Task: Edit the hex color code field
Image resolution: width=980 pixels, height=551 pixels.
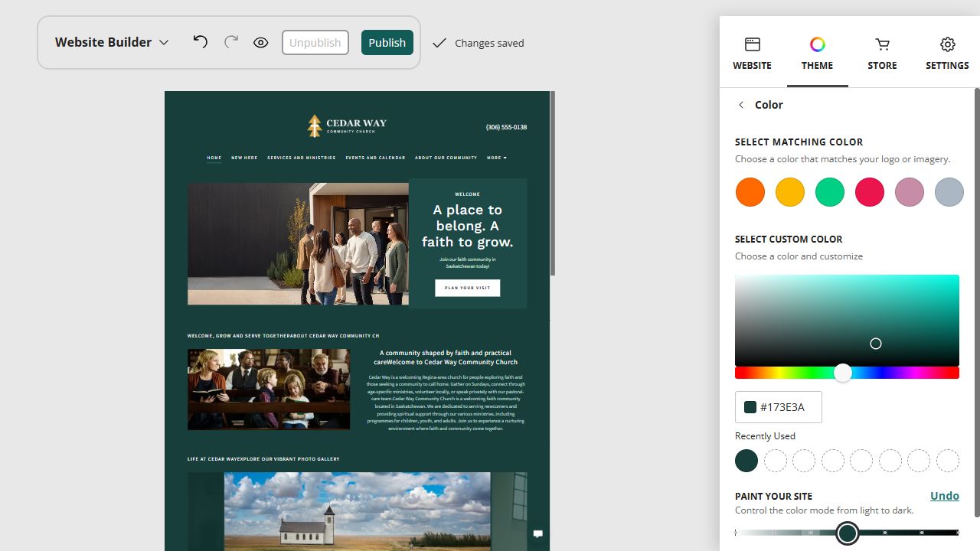Action: click(x=779, y=407)
